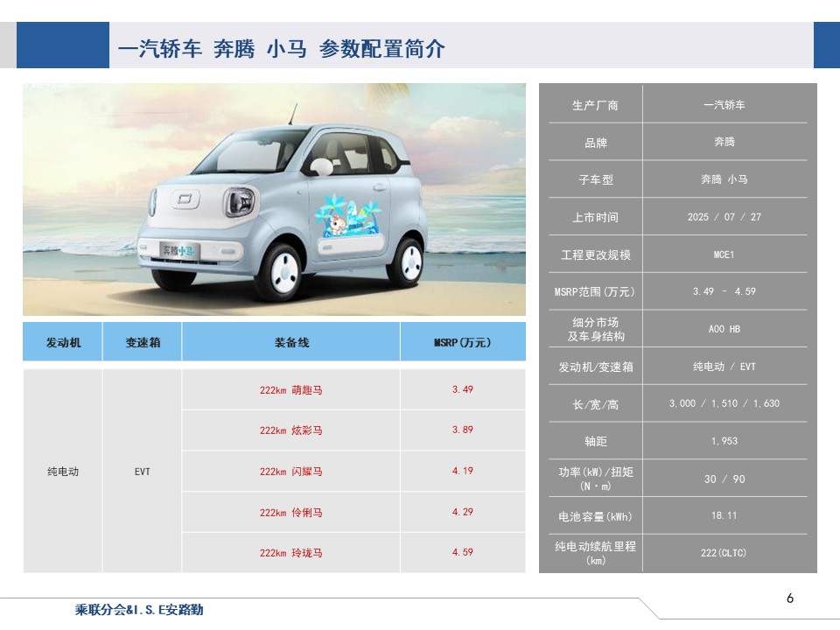Image resolution: width=840 pixels, height=630 pixels.
Task: Select the wheelbase value '1,953'
Action: click(x=724, y=441)
